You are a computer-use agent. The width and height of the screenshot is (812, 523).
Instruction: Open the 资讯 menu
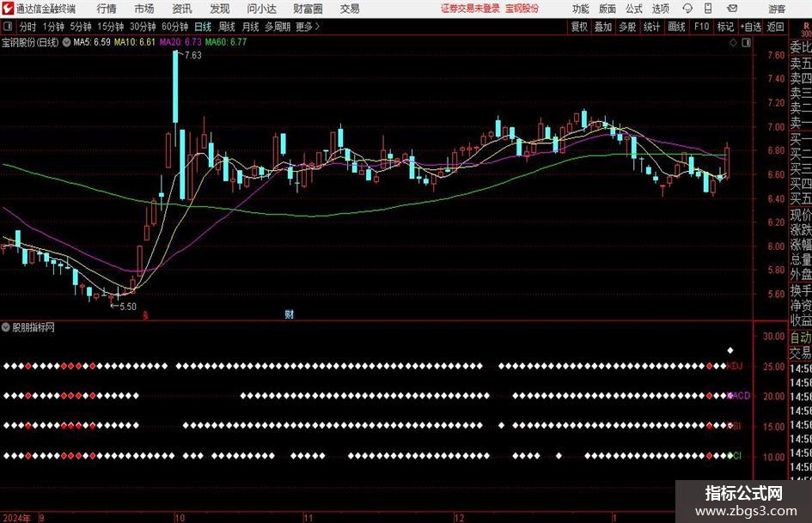click(182, 9)
